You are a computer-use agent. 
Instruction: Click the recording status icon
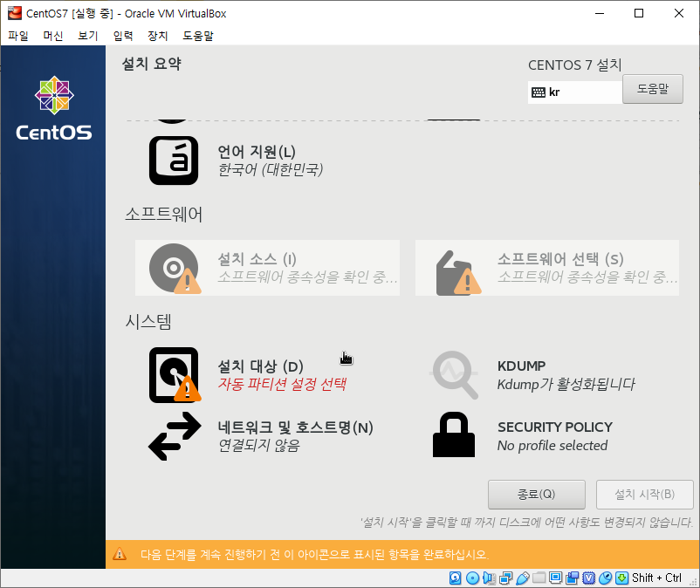[x=573, y=578]
